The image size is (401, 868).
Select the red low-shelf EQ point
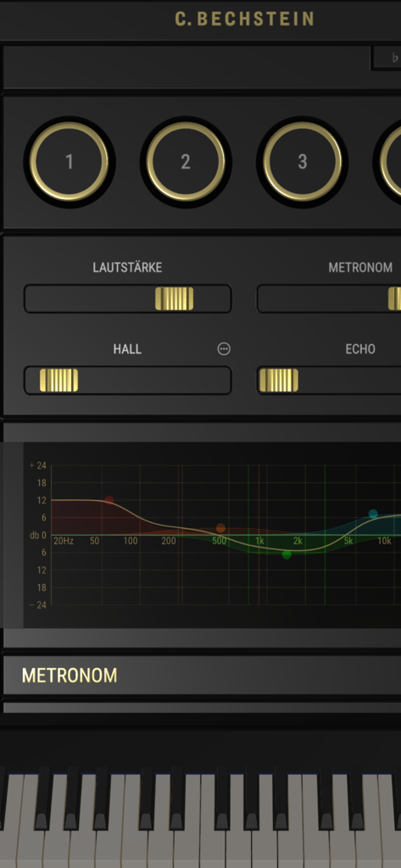pos(109,500)
